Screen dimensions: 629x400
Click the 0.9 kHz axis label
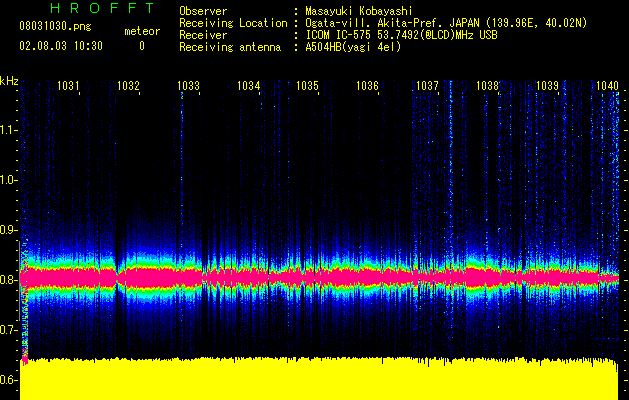pos(9,230)
